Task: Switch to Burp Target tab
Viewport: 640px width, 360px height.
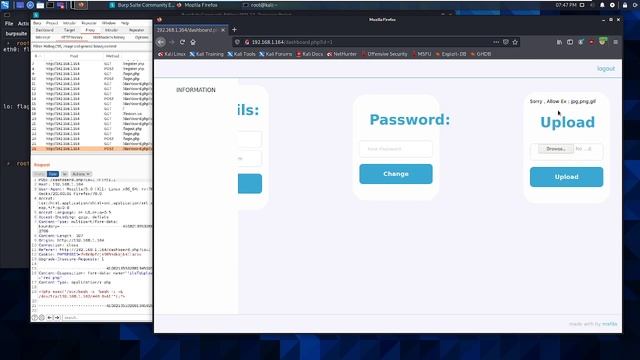Action: 69,30
